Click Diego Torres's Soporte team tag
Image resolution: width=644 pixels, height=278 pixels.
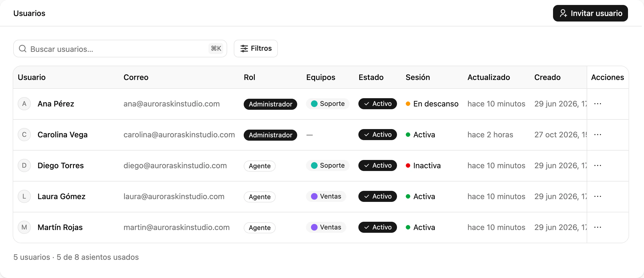(328, 165)
